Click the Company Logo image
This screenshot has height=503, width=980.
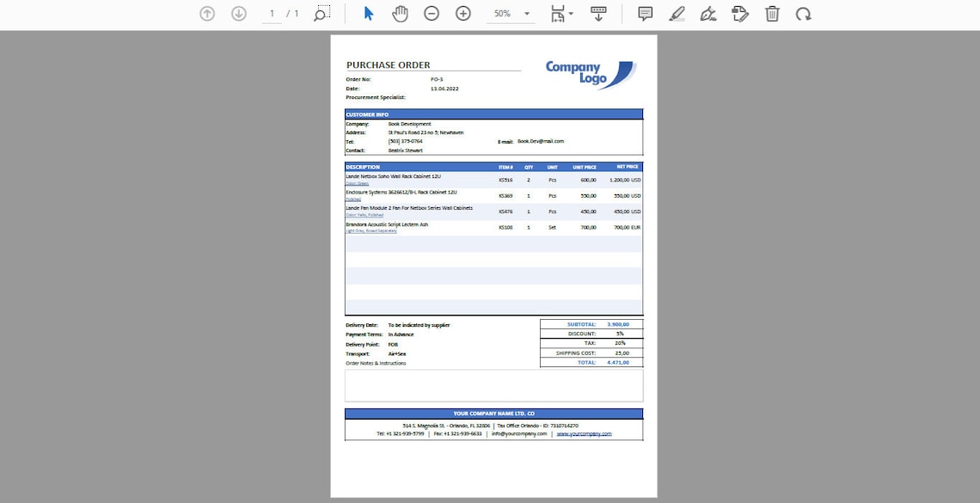(591, 75)
